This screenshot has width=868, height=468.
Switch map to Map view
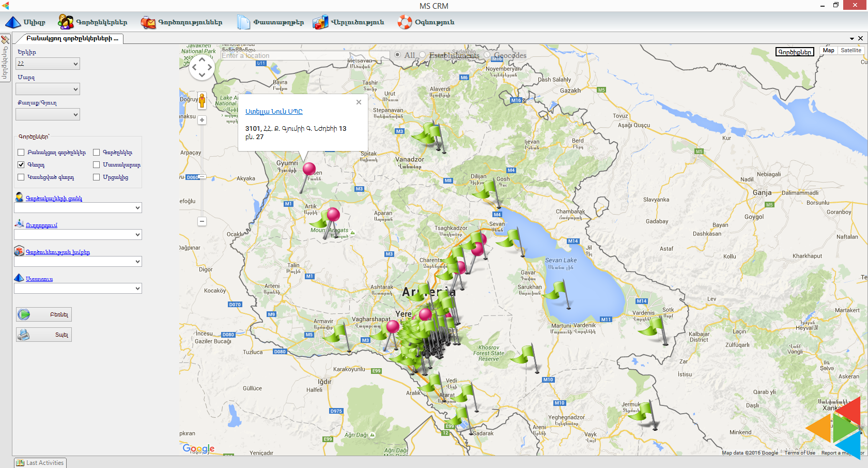click(x=829, y=51)
